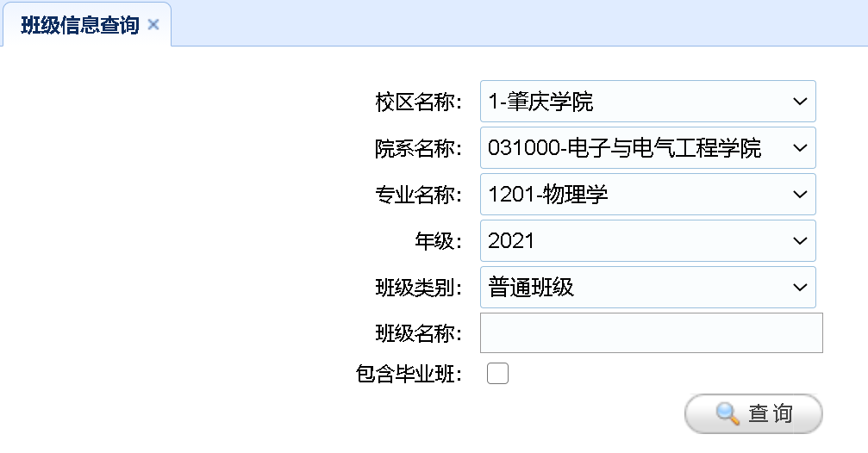868x453 pixels.
Task: Click the 年级 label text
Action: [x=438, y=242]
